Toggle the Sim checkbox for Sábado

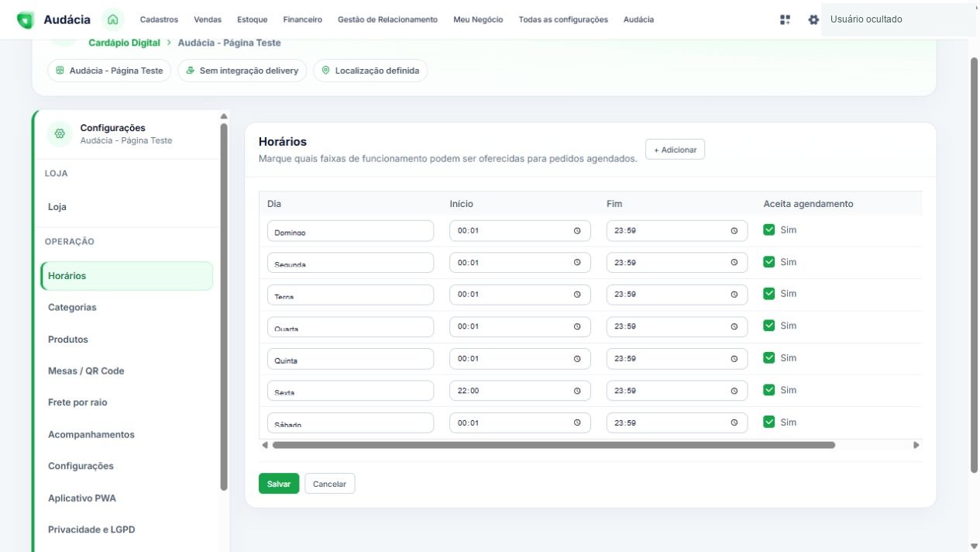click(x=769, y=422)
